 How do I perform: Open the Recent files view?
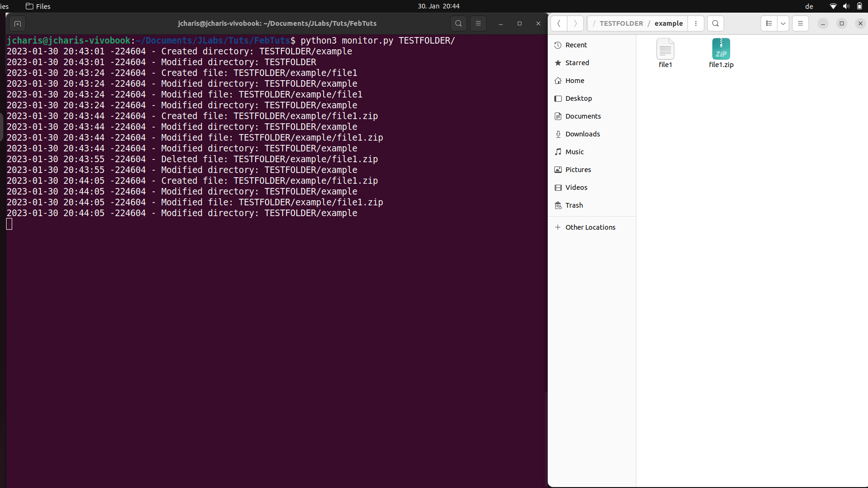point(576,45)
